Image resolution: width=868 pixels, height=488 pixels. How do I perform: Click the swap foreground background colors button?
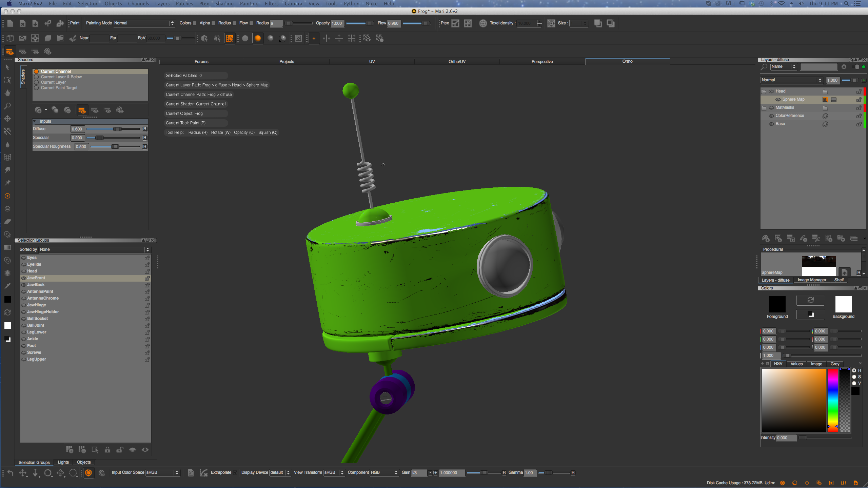tap(810, 300)
